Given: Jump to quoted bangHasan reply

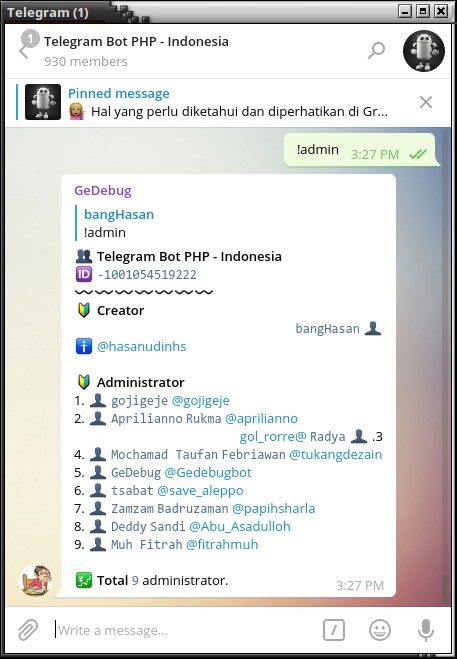Looking at the screenshot, I should [x=119, y=223].
